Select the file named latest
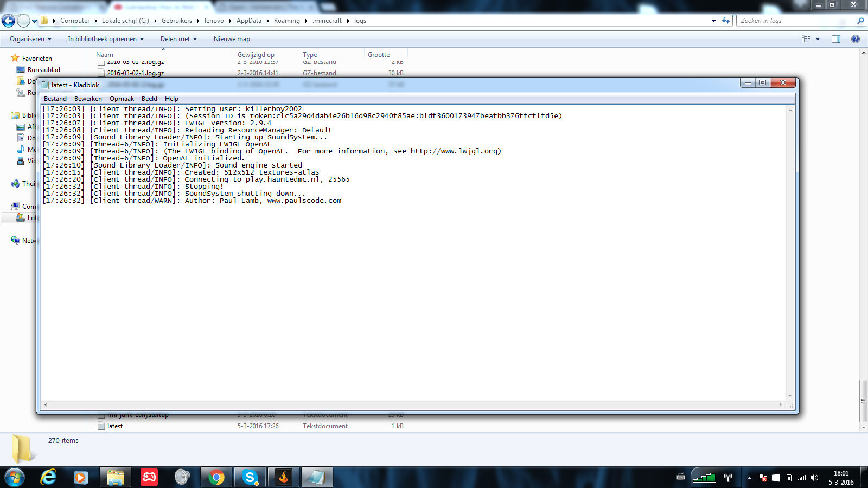 114,426
